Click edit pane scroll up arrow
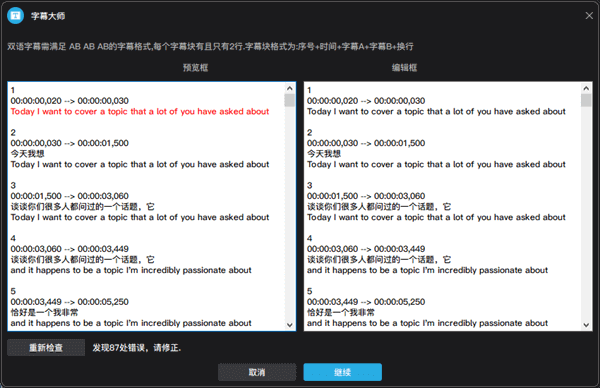This screenshot has width=600, height=388. pyautogui.click(x=586, y=88)
